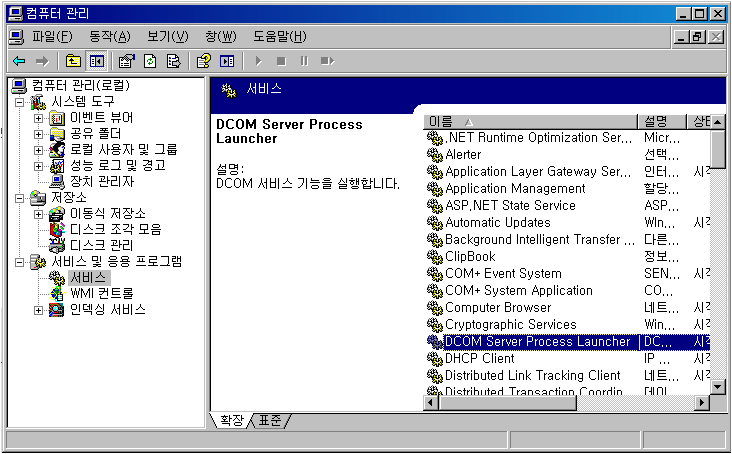This screenshot has height=454, width=732.
Task: Select DCOM Server Process Launcher row
Action: [x=569, y=342]
